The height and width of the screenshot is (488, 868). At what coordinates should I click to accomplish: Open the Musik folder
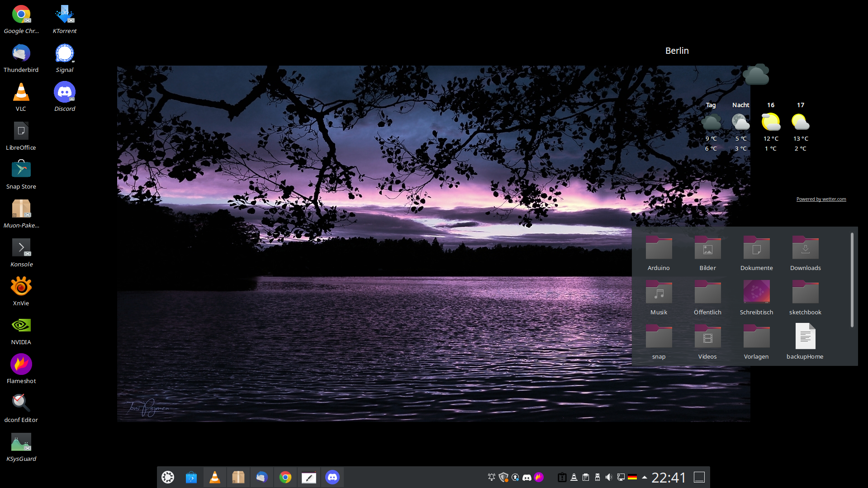659,298
